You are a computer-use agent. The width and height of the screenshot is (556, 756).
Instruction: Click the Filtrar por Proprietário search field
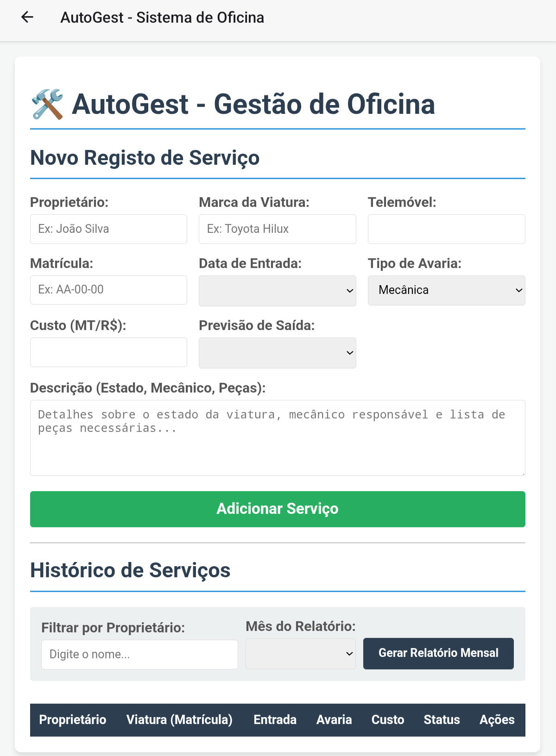click(139, 654)
